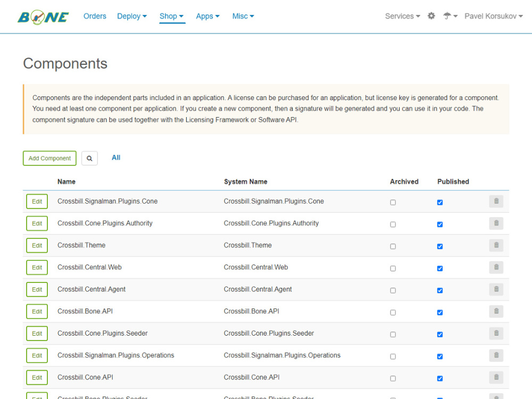This screenshot has width=532, height=399.
Task: Toggle Archived checkbox for Crossbill.Central.Web
Action: pos(393,269)
